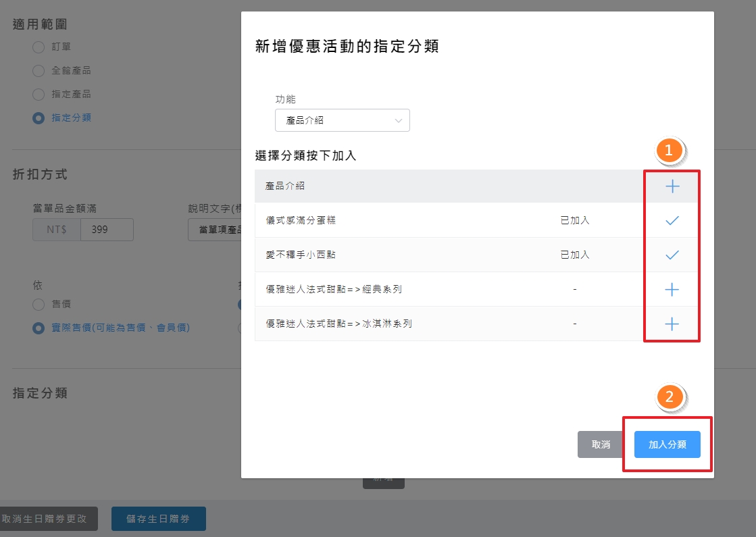Click the checkmark icon for 儀式感滿分蛋糕

click(672, 220)
